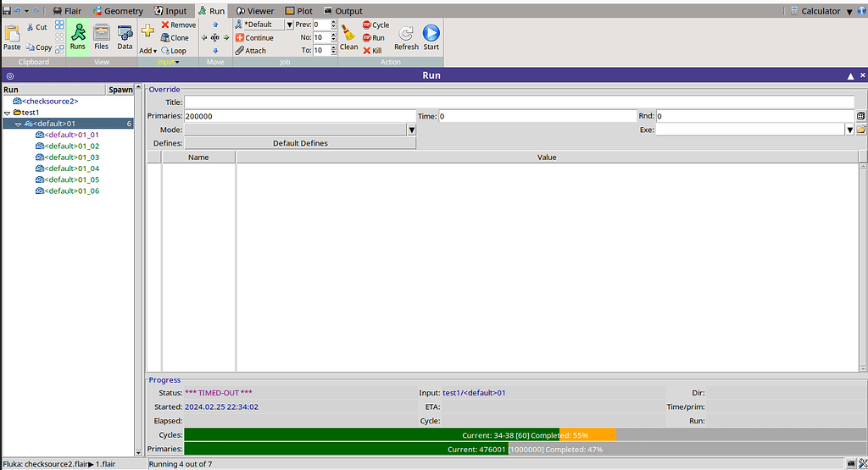Switch to Runs view
868x470 pixels.
78,36
